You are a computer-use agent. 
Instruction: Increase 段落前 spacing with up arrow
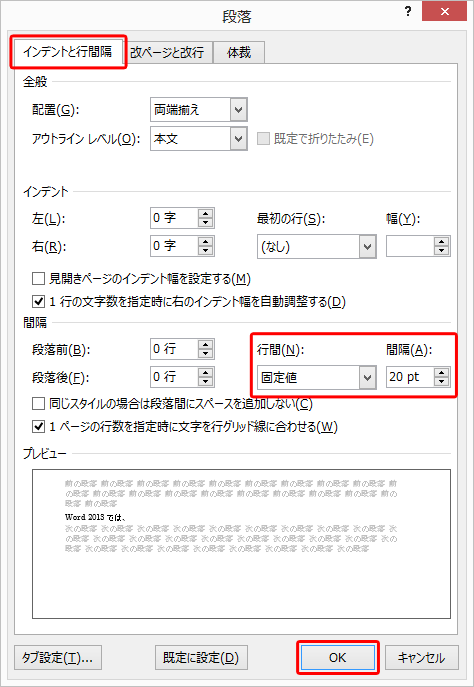click(x=205, y=345)
